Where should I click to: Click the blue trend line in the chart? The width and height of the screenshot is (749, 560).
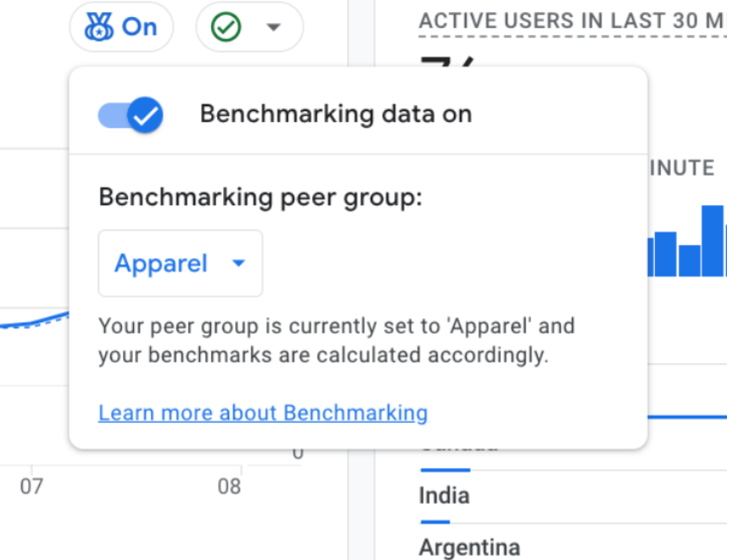coord(35,321)
